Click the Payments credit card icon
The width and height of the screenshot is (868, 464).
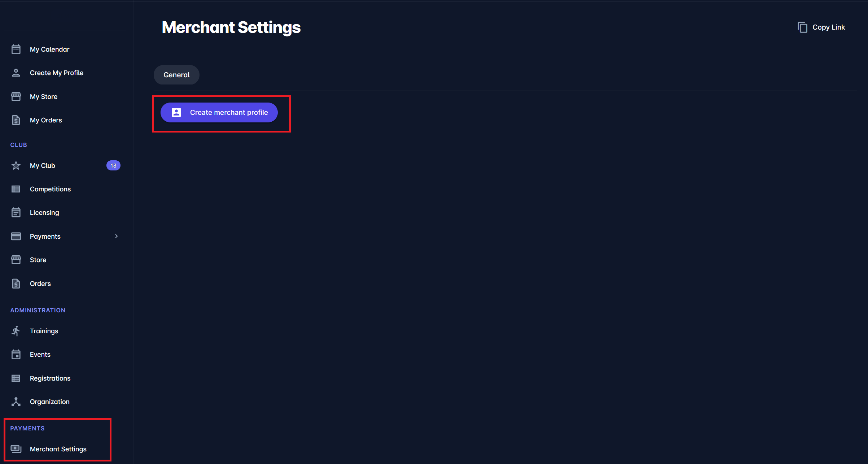coord(16,237)
